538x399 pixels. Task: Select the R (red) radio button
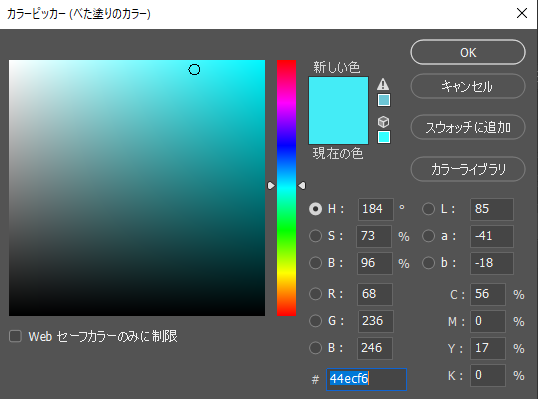pyautogui.click(x=315, y=294)
